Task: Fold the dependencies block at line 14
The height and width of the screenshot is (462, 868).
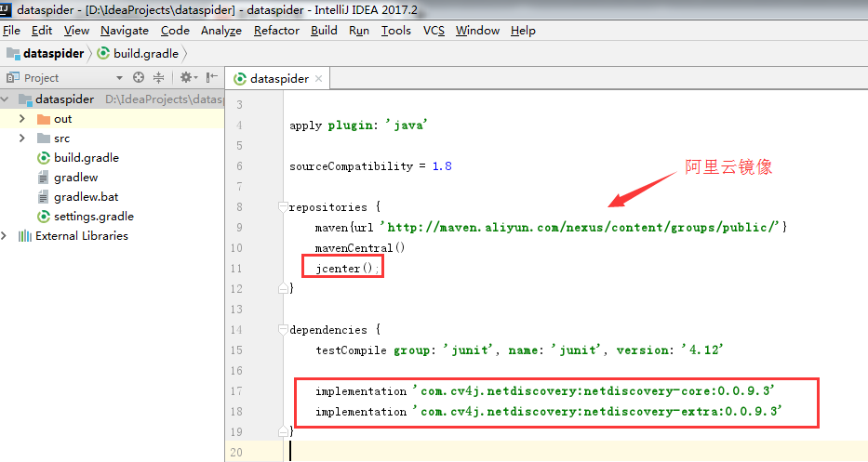Action: (283, 330)
